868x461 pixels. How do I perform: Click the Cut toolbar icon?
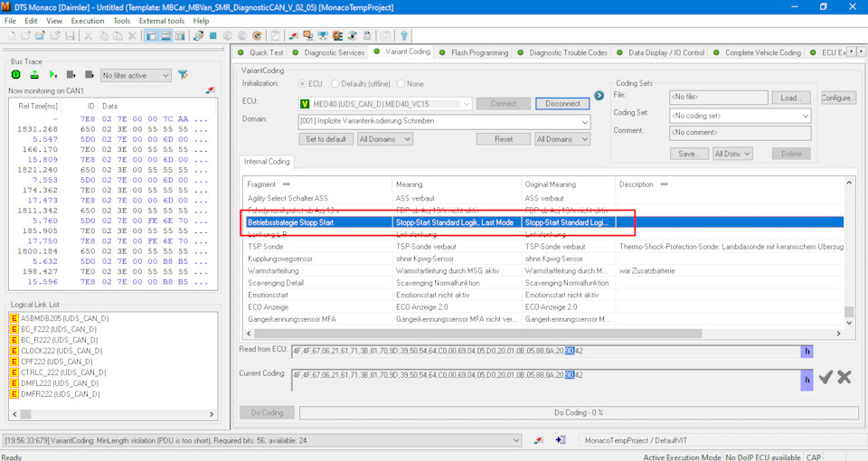(x=88, y=36)
